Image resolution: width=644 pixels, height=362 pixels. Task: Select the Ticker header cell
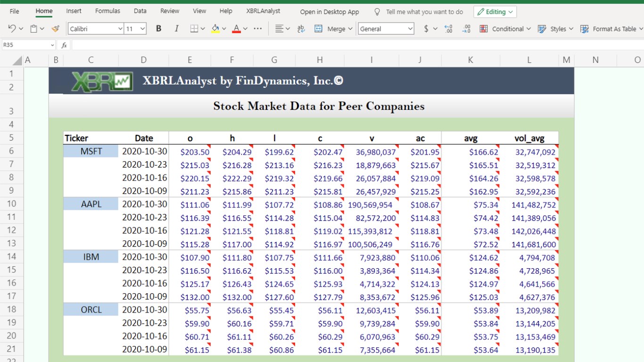(91, 138)
